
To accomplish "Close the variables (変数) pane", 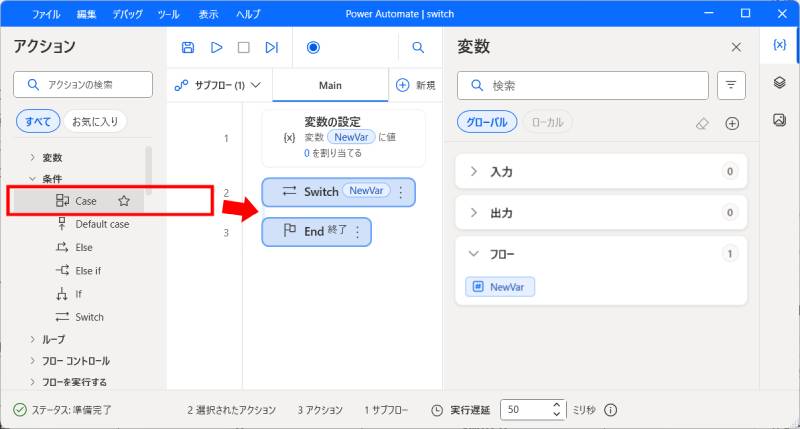I will pos(736,47).
